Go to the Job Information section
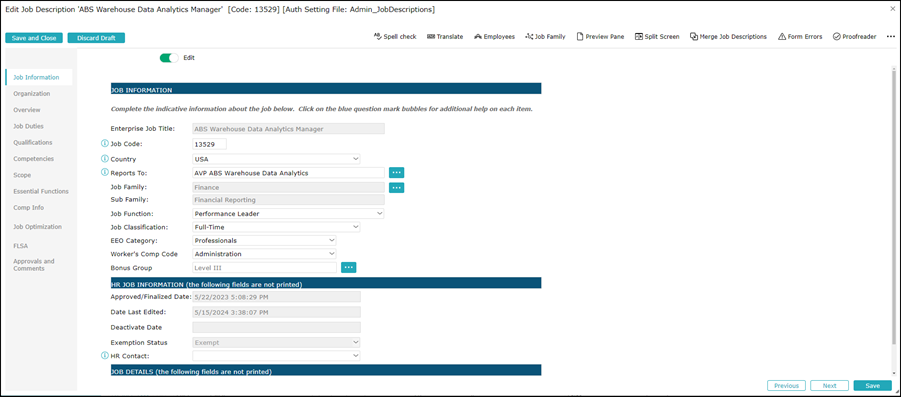The width and height of the screenshot is (901, 397). pos(38,77)
